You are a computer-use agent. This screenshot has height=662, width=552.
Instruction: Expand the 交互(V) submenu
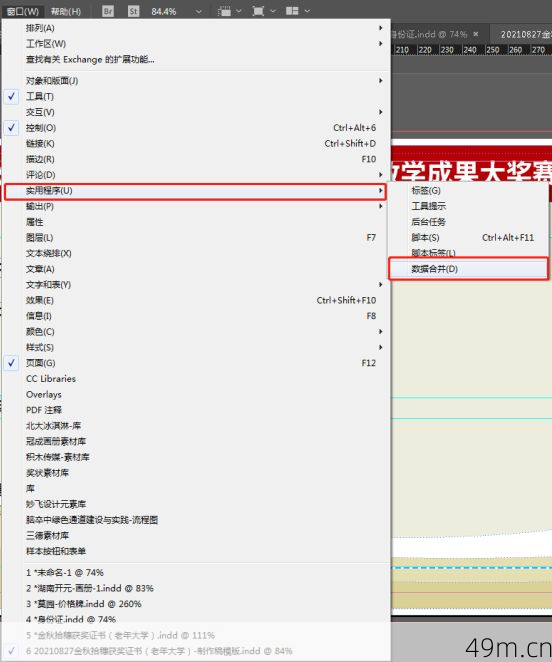(x=196, y=112)
